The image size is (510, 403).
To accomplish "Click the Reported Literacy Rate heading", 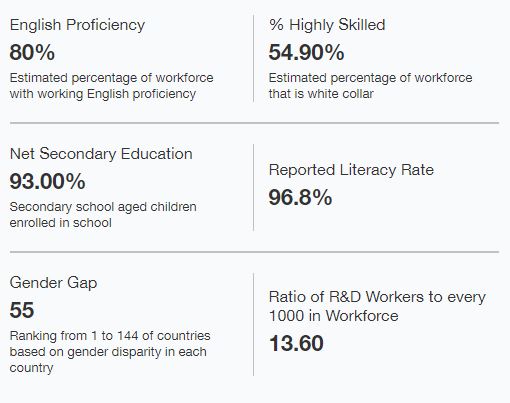I will click(x=351, y=170).
